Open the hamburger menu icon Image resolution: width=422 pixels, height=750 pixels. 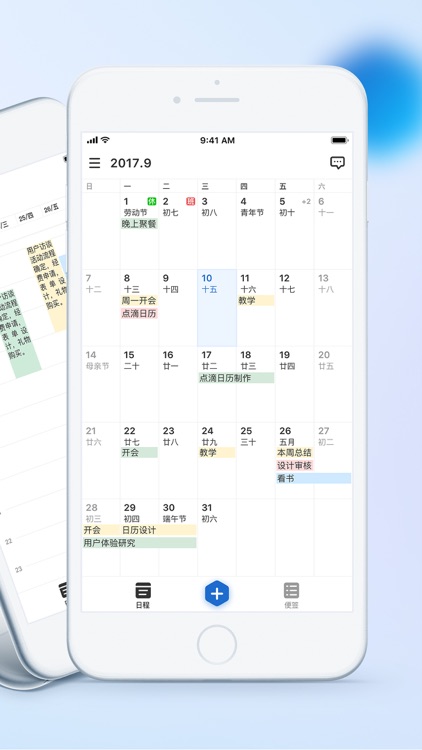pyautogui.click(x=95, y=163)
